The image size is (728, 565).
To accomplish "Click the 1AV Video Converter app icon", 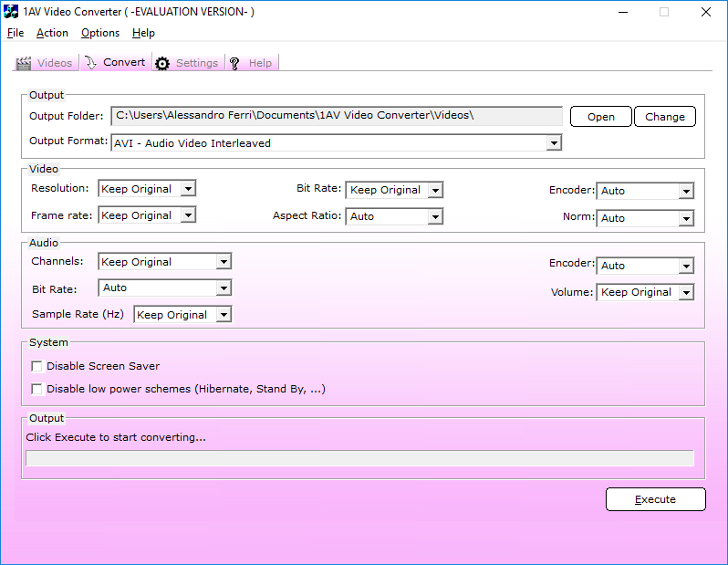I will tap(10, 12).
